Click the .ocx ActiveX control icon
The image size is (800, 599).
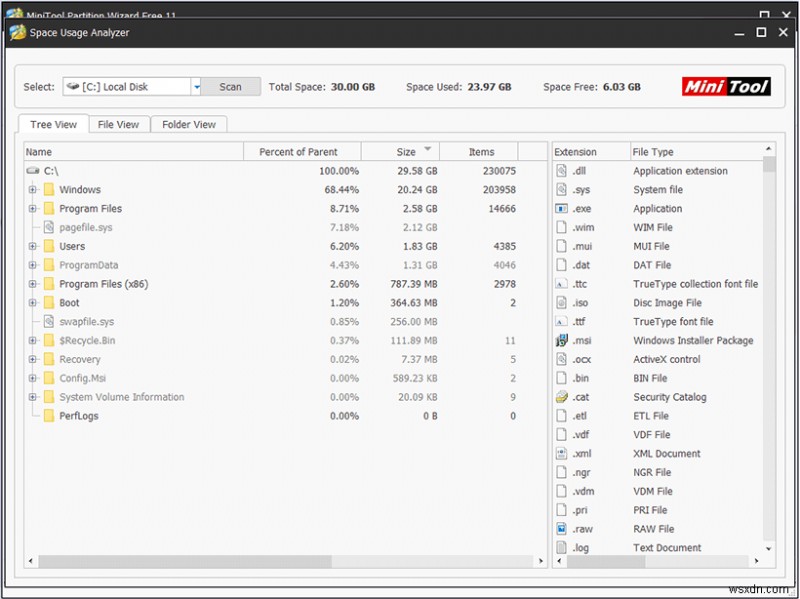pyautogui.click(x=562, y=359)
